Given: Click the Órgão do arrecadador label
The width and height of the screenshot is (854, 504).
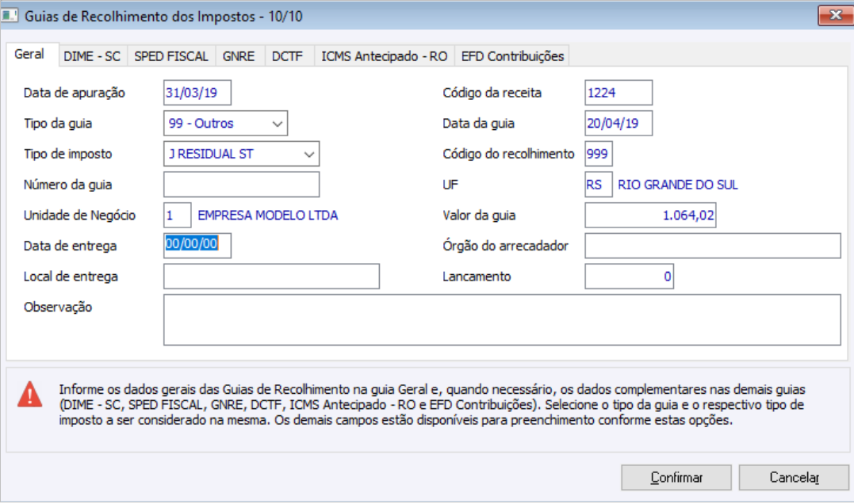Looking at the screenshot, I should coord(505,246).
